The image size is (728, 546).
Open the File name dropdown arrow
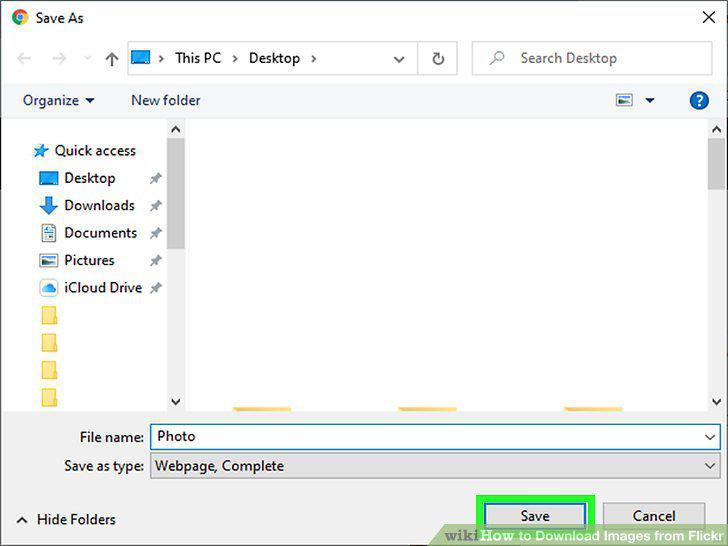(x=709, y=437)
